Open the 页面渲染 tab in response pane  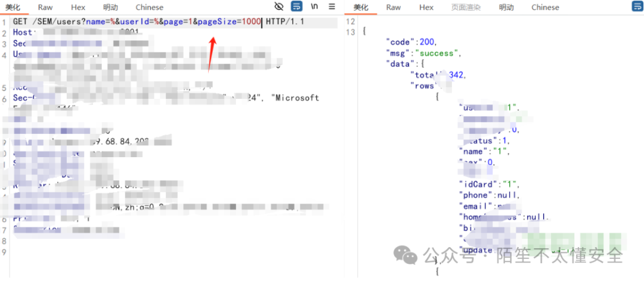coord(466,7)
